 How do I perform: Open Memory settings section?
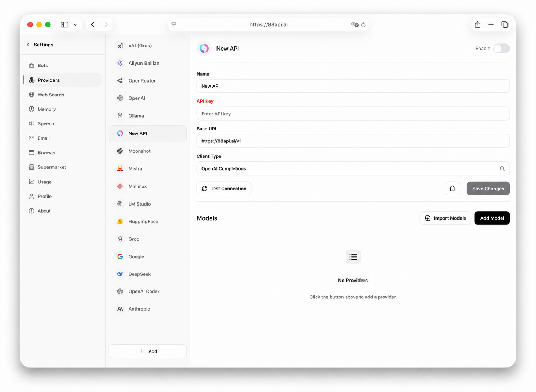63,109
